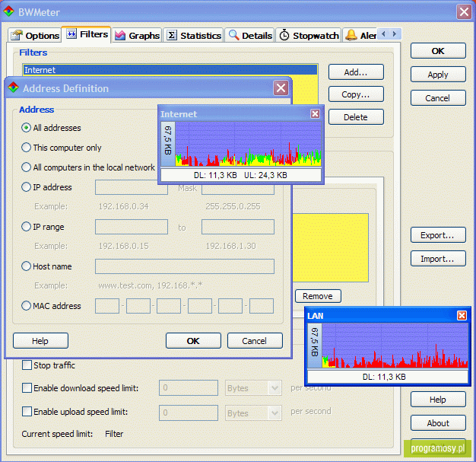Click the Stopwatch clock icon

[284, 35]
